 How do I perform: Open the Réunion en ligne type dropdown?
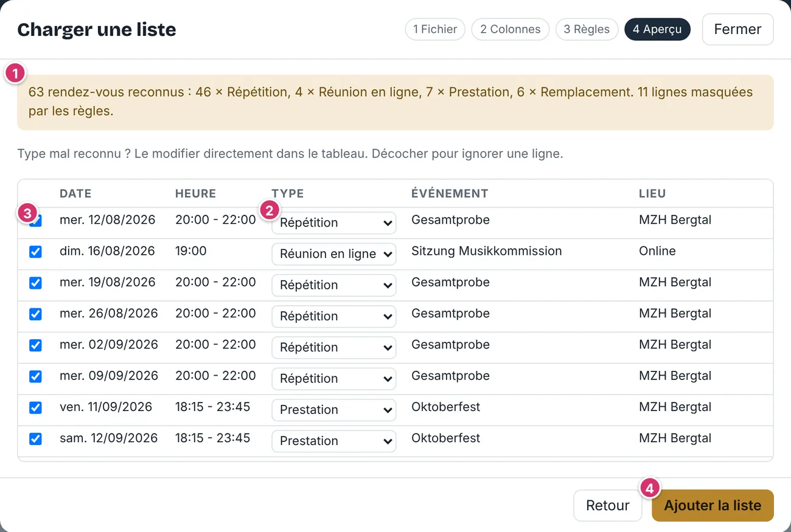(334, 254)
